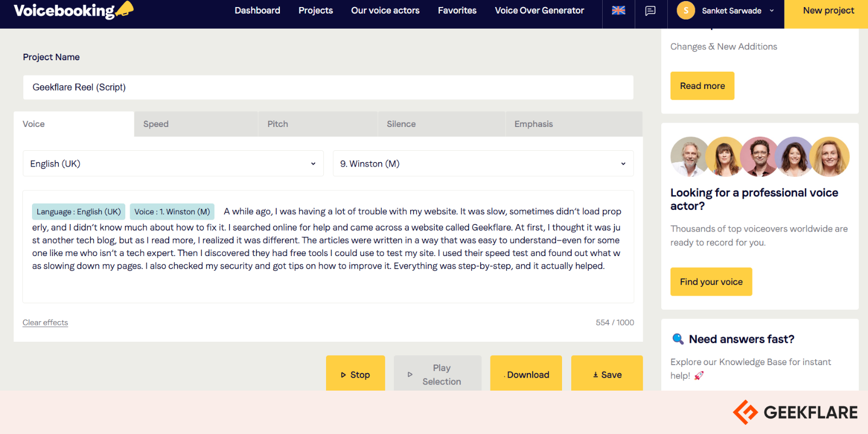Click the Sanket Sarwade account name

(x=731, y=10)
